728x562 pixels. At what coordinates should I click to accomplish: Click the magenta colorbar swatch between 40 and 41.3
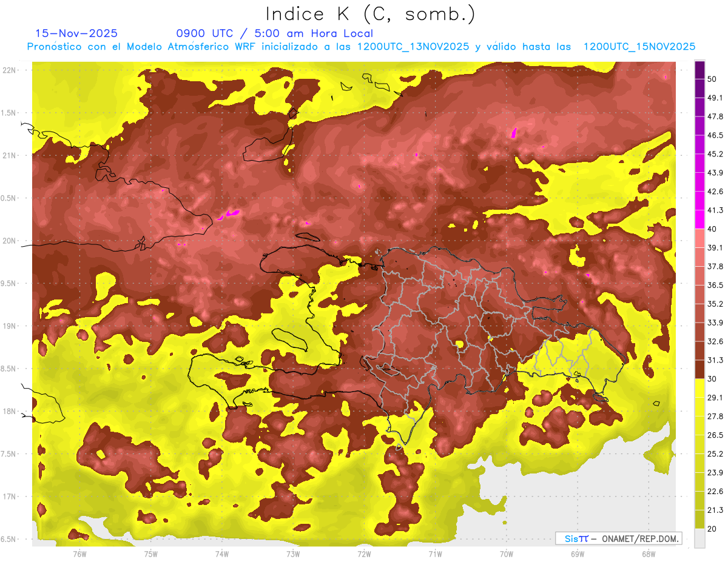(x=699, y=219)
